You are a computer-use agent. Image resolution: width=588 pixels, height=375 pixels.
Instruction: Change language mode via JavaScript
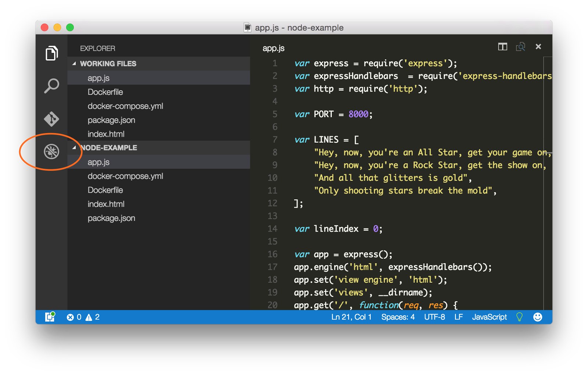coord(489,317)
